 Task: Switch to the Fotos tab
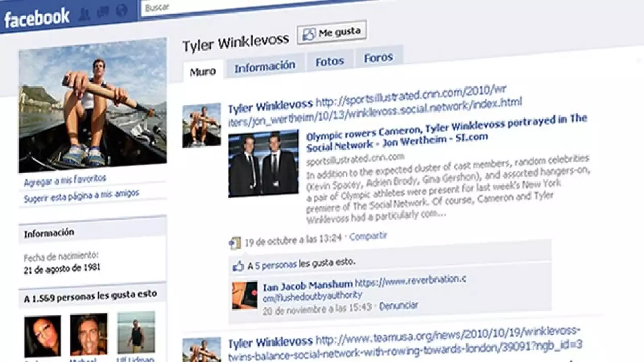coord(331,61)
